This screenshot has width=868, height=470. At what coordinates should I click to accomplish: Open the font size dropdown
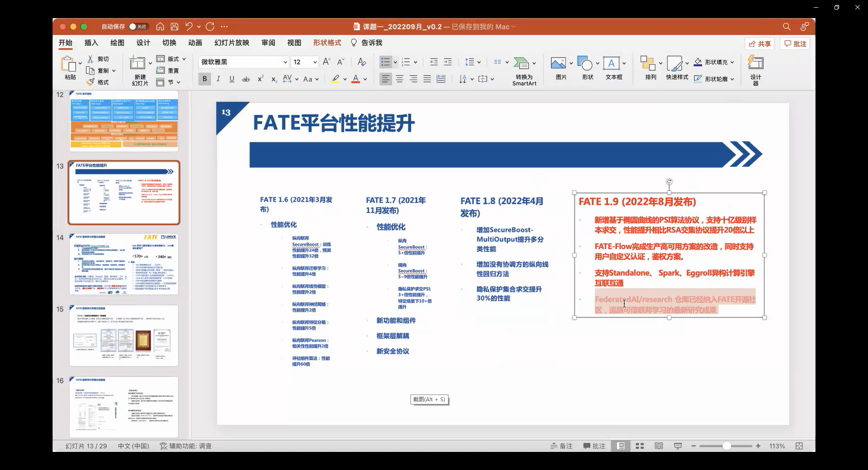(x=315, y=62)
